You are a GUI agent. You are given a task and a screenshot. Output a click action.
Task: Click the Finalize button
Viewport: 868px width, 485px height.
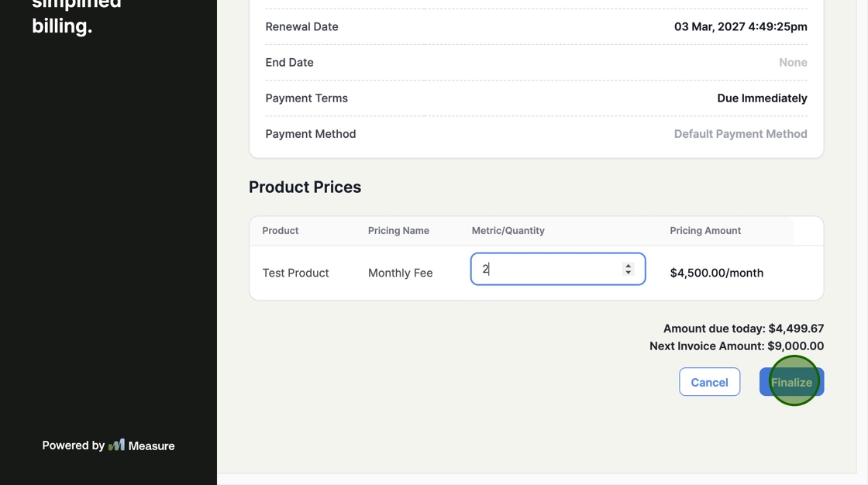(x=791, y=382)
